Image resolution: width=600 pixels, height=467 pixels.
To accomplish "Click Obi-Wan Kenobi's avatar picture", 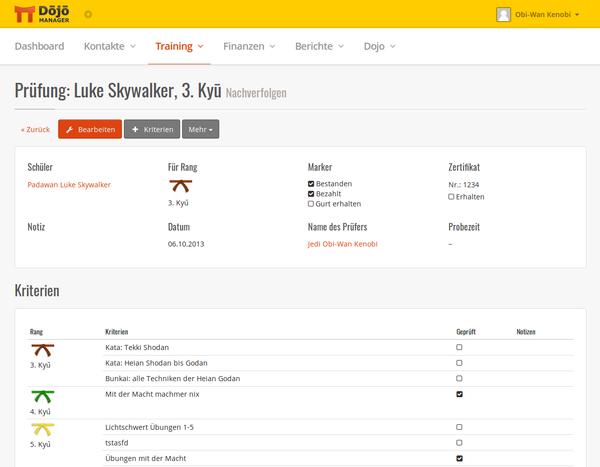I will (503, 15).
